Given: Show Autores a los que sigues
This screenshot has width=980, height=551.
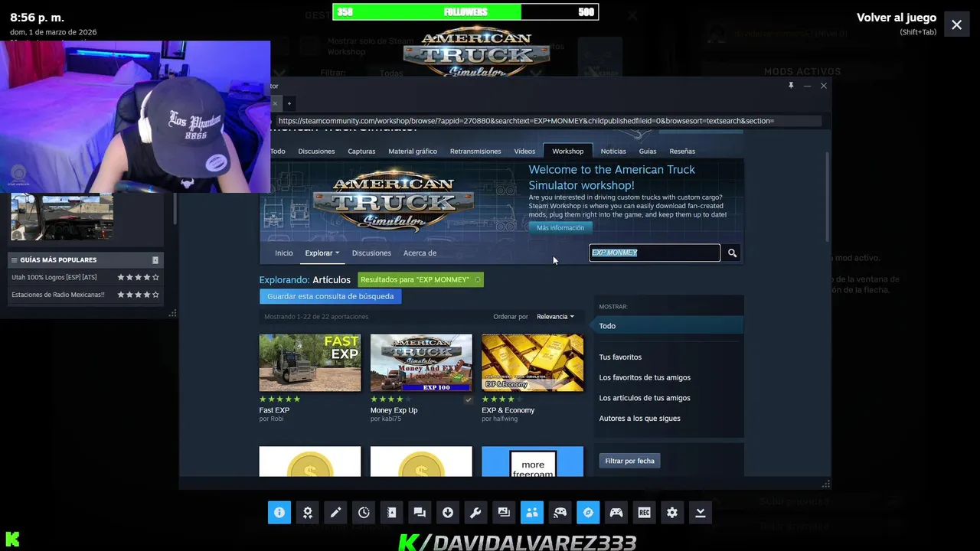Looking at the screenshot, I should pyautogui.click(x=639, y=419).
